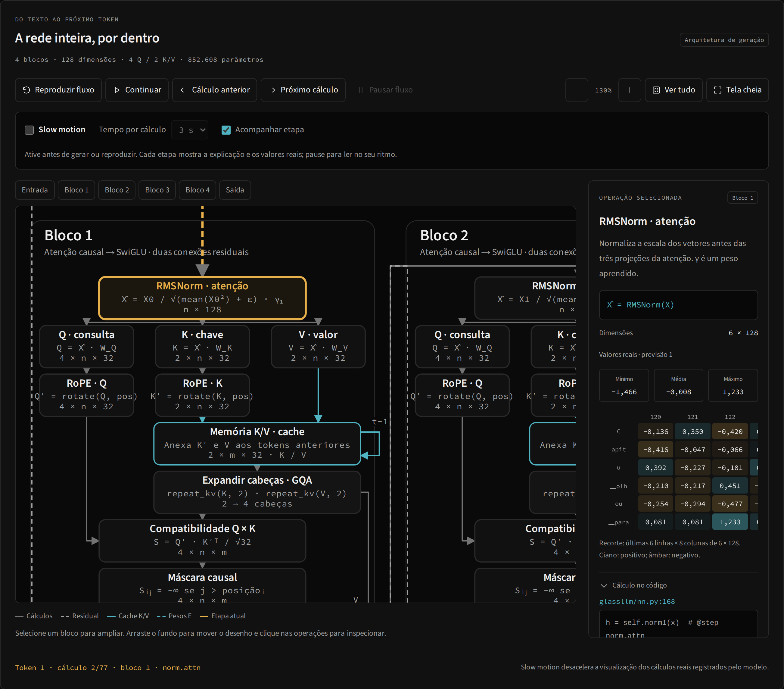Click the 0,392 cell in the u row
Viewport: 784px width, 689px height.
tap(655, 468)
